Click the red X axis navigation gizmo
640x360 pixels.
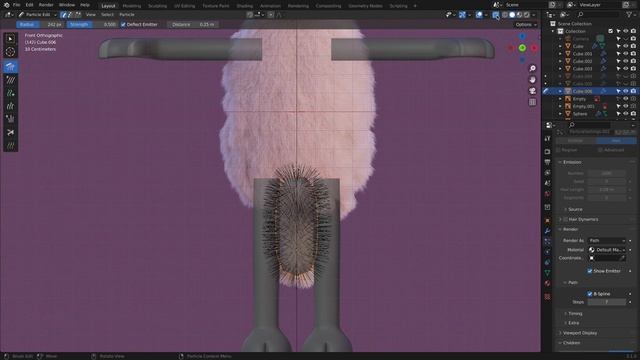tap(534, 48)
